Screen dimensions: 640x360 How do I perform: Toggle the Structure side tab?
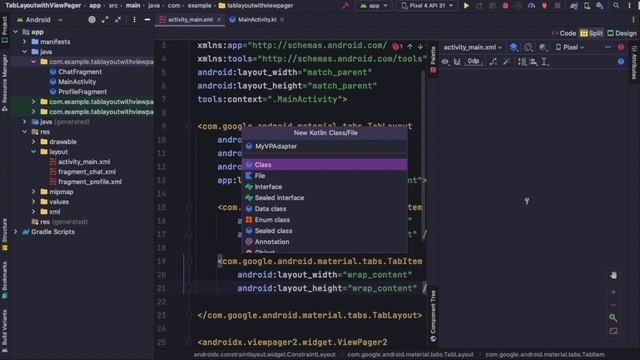tap(4, 235)
